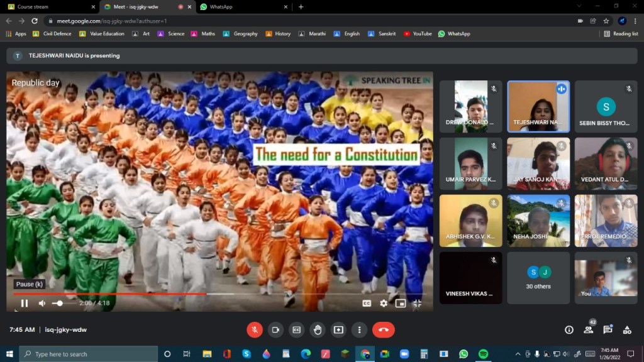Expand the 30 others participant tile
Image resolution: width=644 pixels, height=362 pixels.
pos(538,278)
